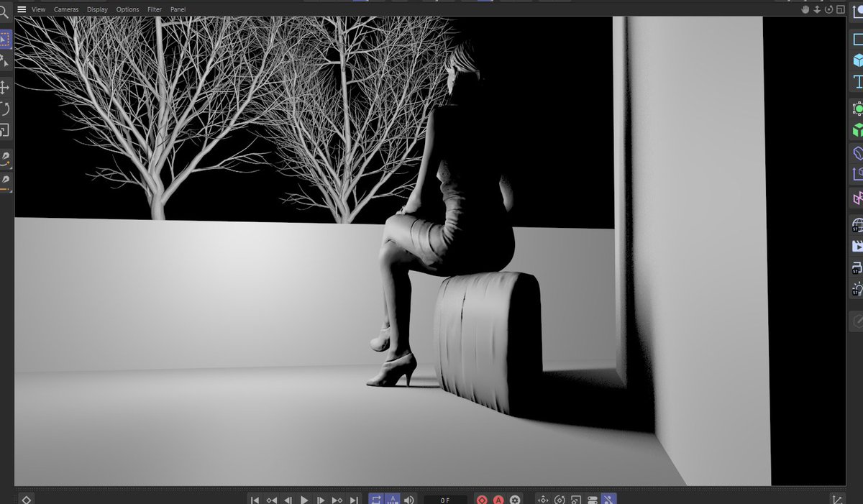Click the globe scene icon
Screen dimensions: 863x504
857,225
